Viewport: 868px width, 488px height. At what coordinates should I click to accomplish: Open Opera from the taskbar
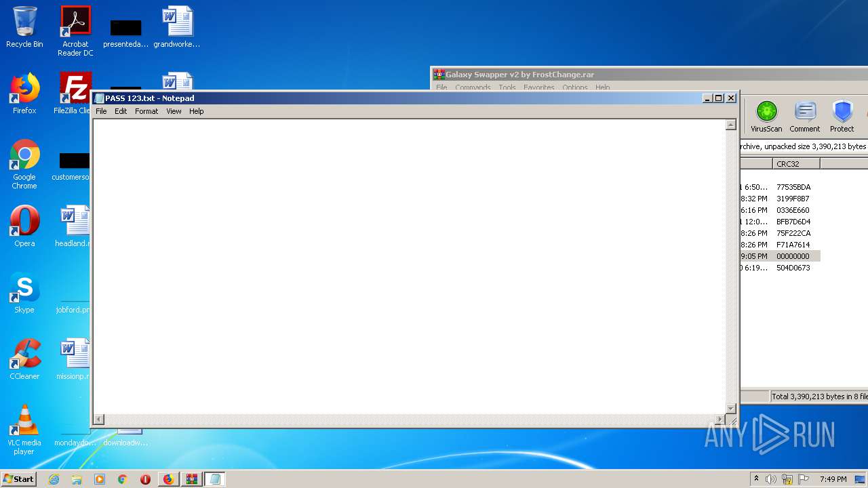[145, 479]
